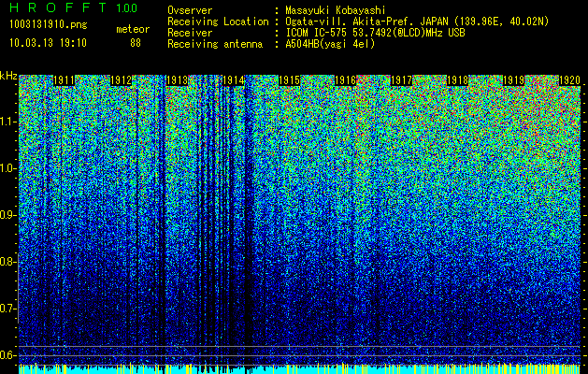Screen dimensions: 588x374
Task: Click the 1917 time marker
Action: [x=402, y=80]
